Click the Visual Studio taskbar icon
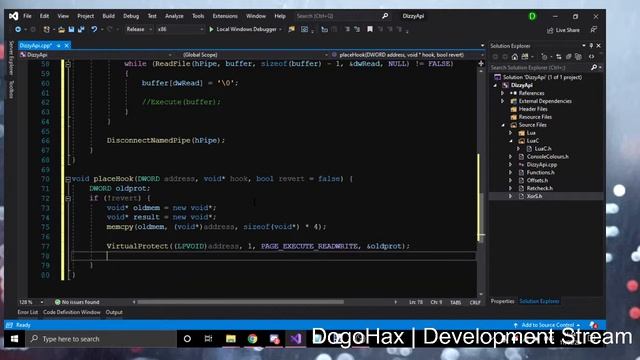Screen dimensions: 640x360 tap(296, 339)
